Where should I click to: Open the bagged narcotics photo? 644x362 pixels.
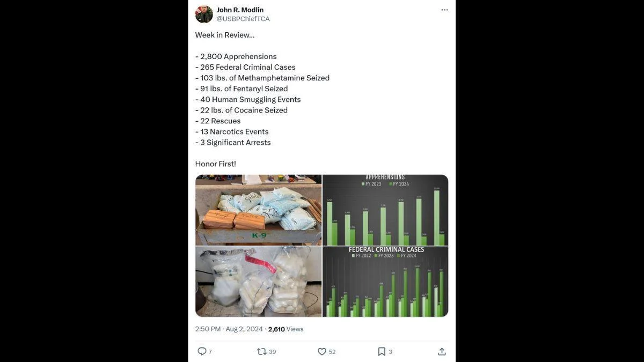259,282
